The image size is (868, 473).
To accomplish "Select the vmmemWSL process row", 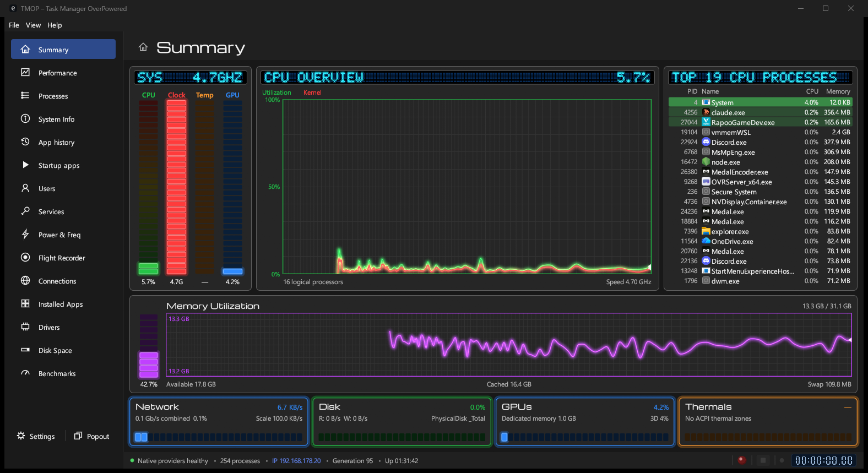I will [761, 132].
